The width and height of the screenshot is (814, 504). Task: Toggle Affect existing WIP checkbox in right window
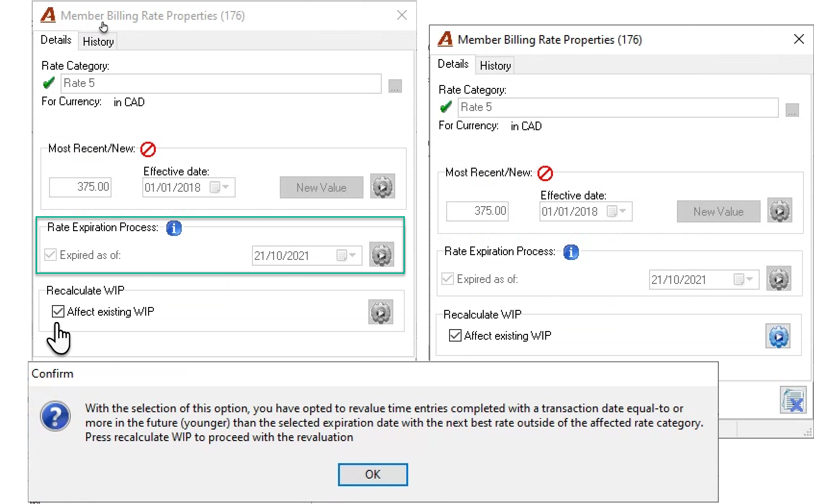[x=455, y=336]
